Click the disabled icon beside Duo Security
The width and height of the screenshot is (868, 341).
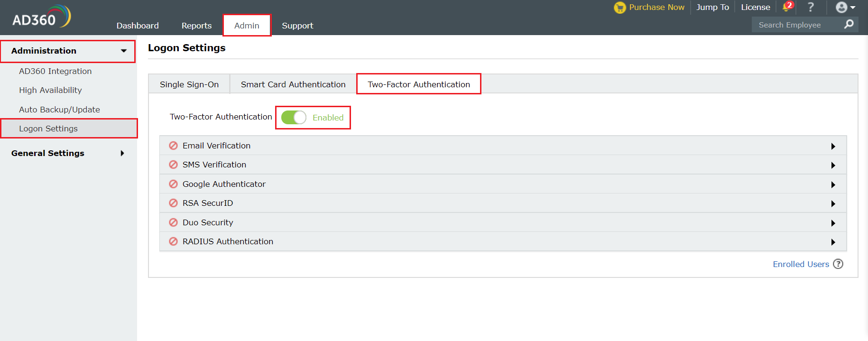click(174, 222)
